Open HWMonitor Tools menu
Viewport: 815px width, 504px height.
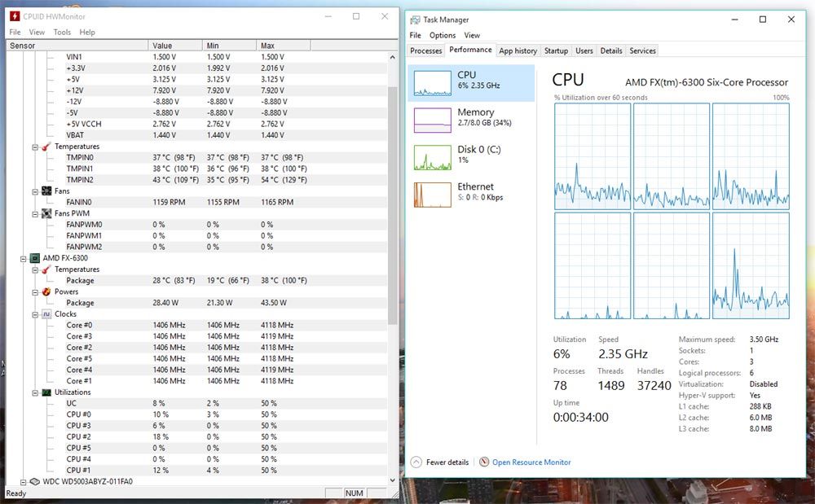click(x=62, y=33)
